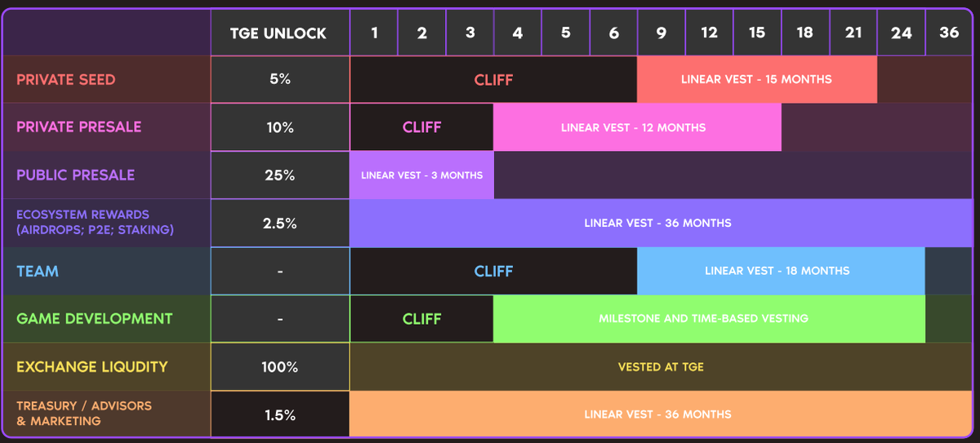Select the PRIVATE SEED row label
Image resolution: width=980 pixels, height=443 pixels.
click(66, 80)
